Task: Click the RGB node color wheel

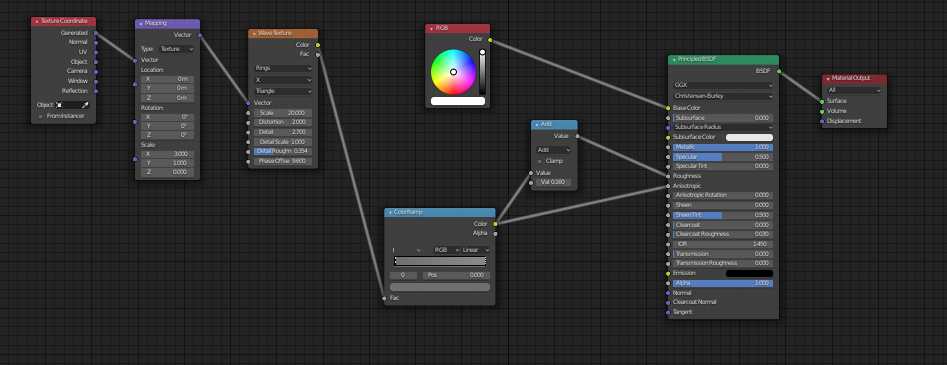Action: pyautogui.click(x=453, y=72)
